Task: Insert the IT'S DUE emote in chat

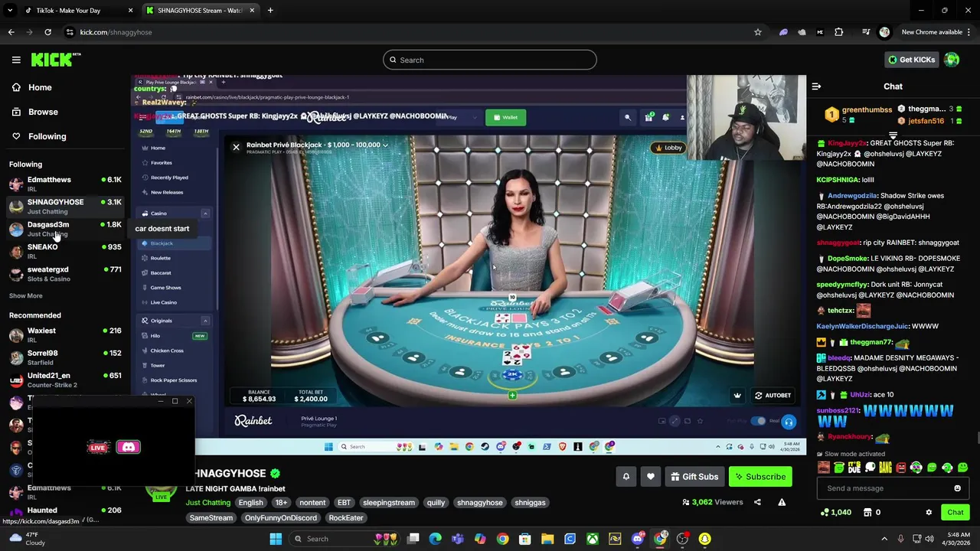Action: click(854, 468)
